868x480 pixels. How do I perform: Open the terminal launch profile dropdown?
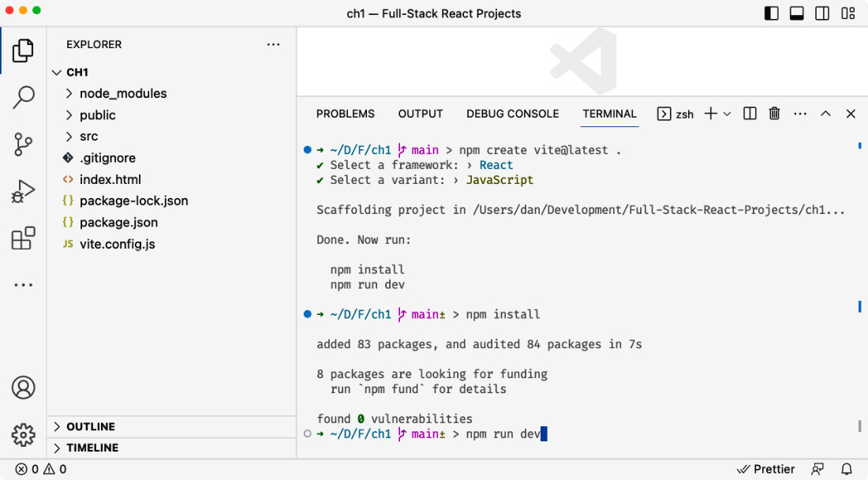point(727,114)
